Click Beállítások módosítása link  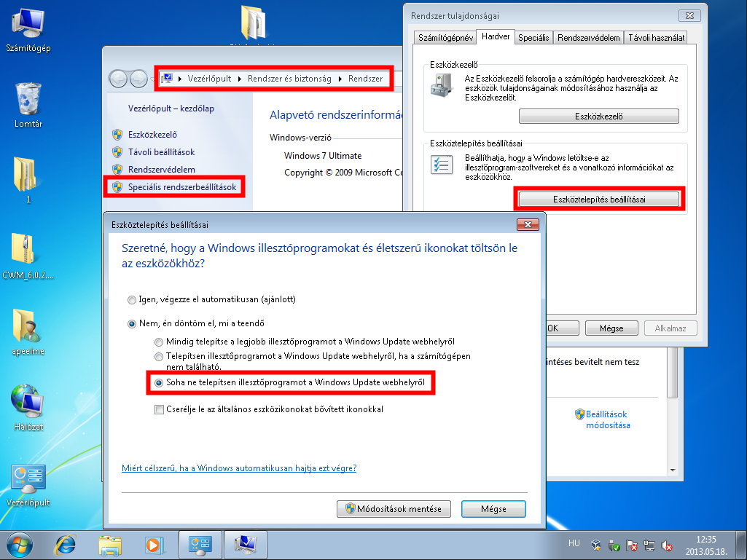(607, 419)
